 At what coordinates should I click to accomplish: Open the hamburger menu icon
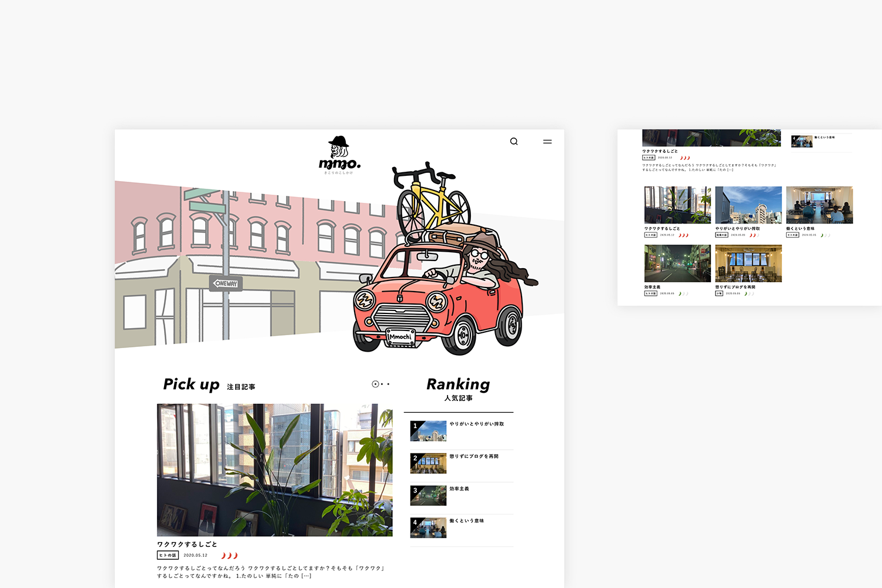tap(547, 142)
